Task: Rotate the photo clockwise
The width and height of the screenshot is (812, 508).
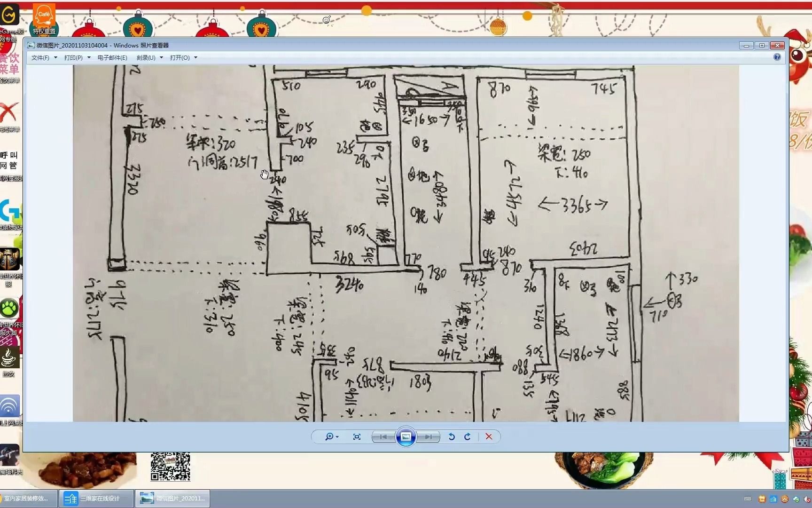Action: coord(467,437)
